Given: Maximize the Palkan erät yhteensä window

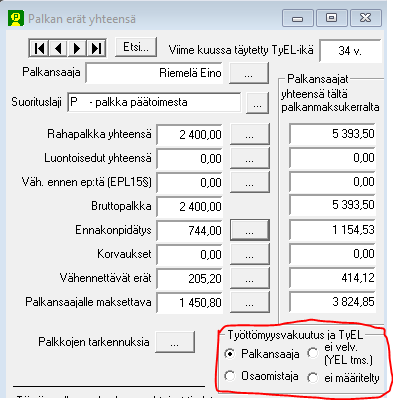Looking at the screenshot, I should click(331, 18).
